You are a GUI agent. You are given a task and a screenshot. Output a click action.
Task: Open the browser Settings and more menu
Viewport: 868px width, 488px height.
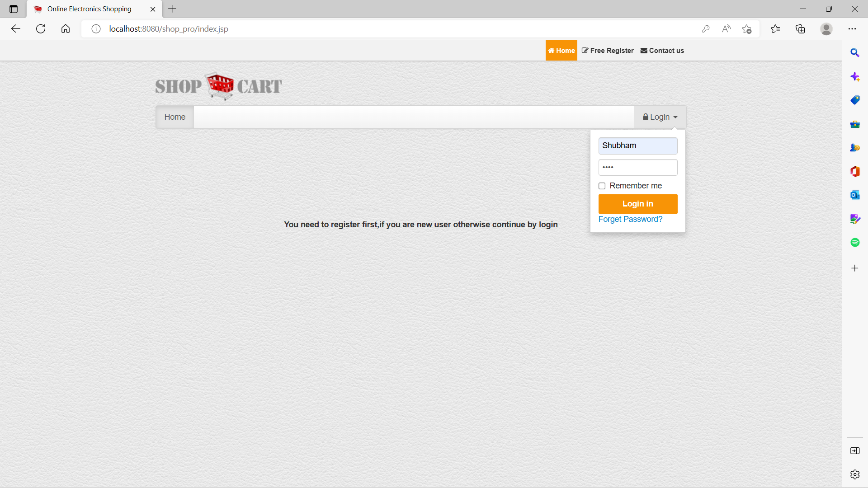pyautogui.click(x=852, y=29)
